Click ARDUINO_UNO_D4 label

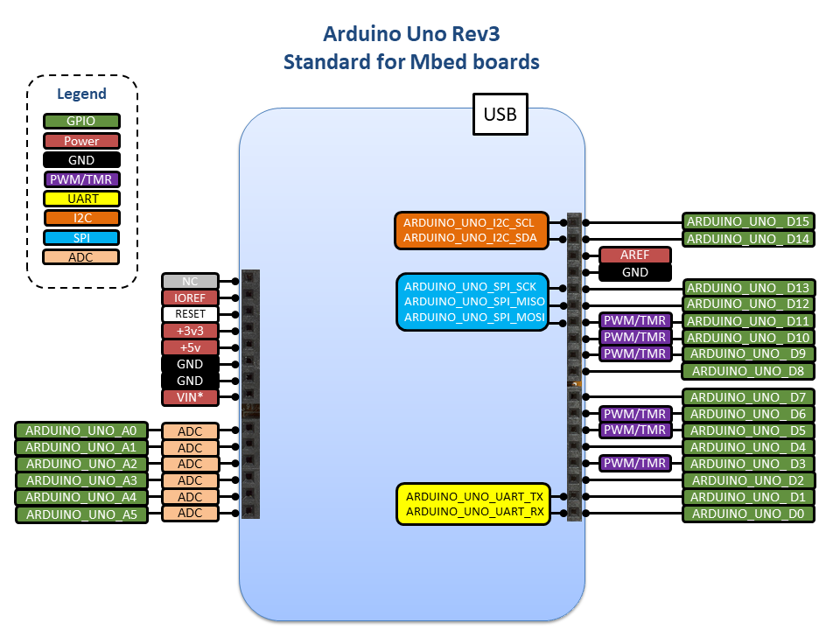coord(748,447)
